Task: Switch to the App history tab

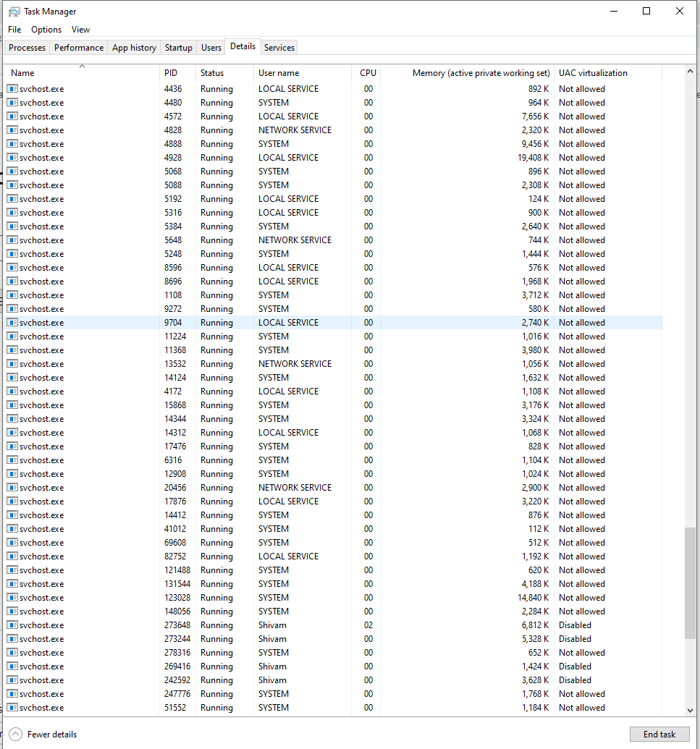Action: coord(134,48)
